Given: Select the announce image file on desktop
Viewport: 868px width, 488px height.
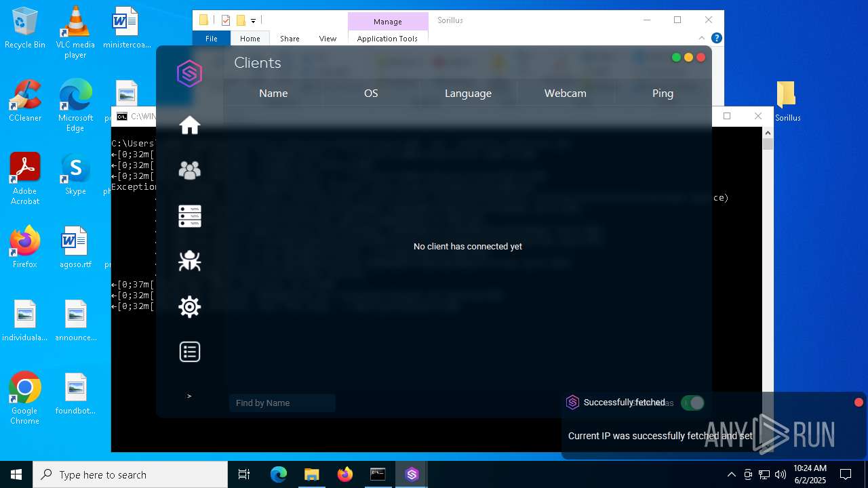Looking at the screenshot, I should tap(75, 321).
